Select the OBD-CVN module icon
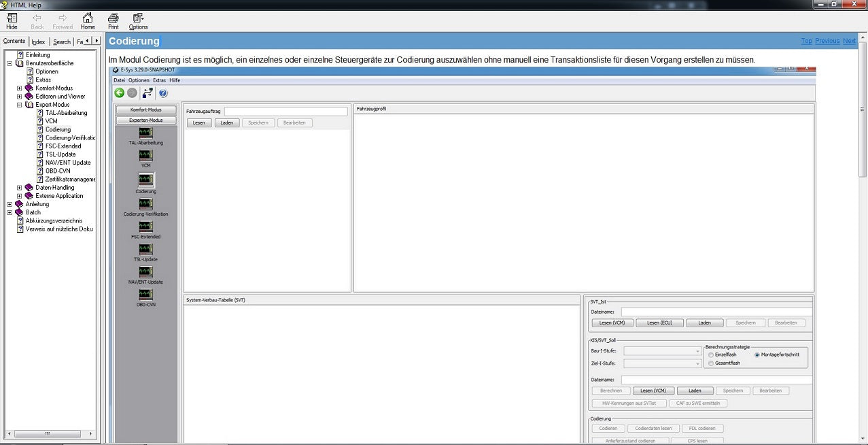Image resolution: width=868 pixels, height=445 pixels. click(x=145, y=294)
